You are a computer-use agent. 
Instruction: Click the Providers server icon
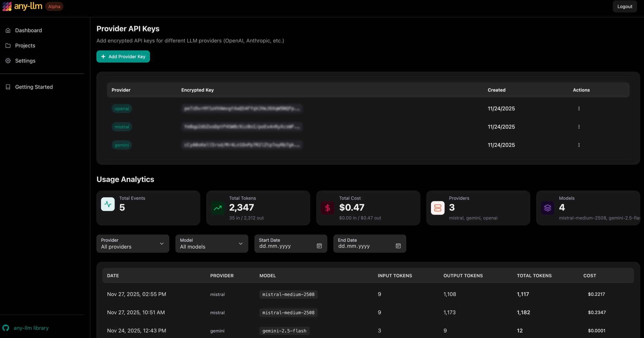click(438, 208)
